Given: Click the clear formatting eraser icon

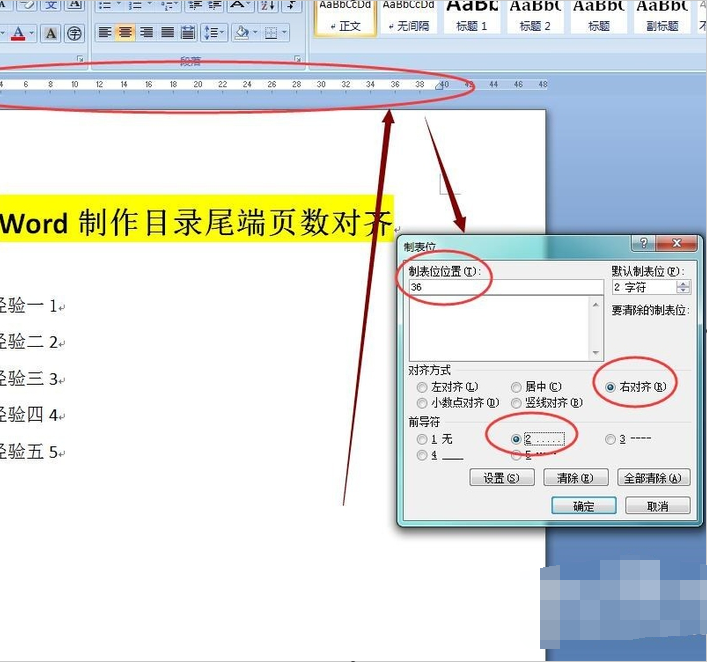Looking at the screenshot, I should click(x=28, y=5).
